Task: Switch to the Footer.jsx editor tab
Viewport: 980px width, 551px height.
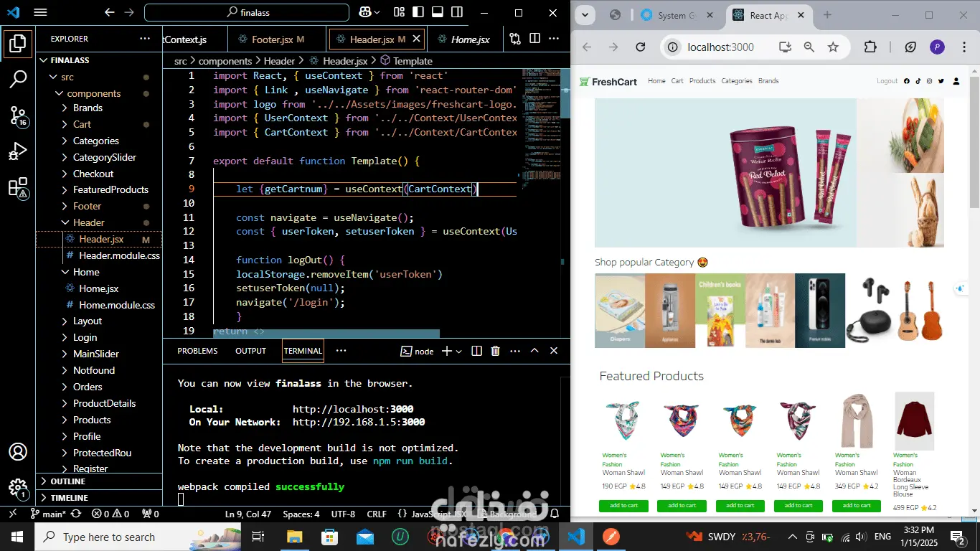Action: [x=278, y=39]
